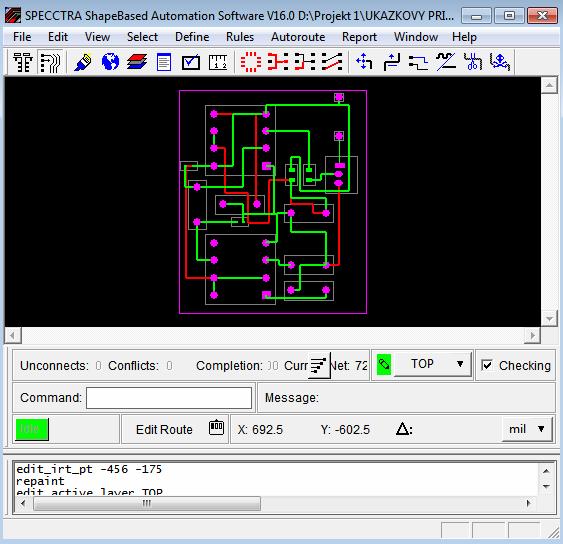This screenshot has width=563, height=544.
Task: Click the SPECCTRA application title icon
Action: coord(13,15)
